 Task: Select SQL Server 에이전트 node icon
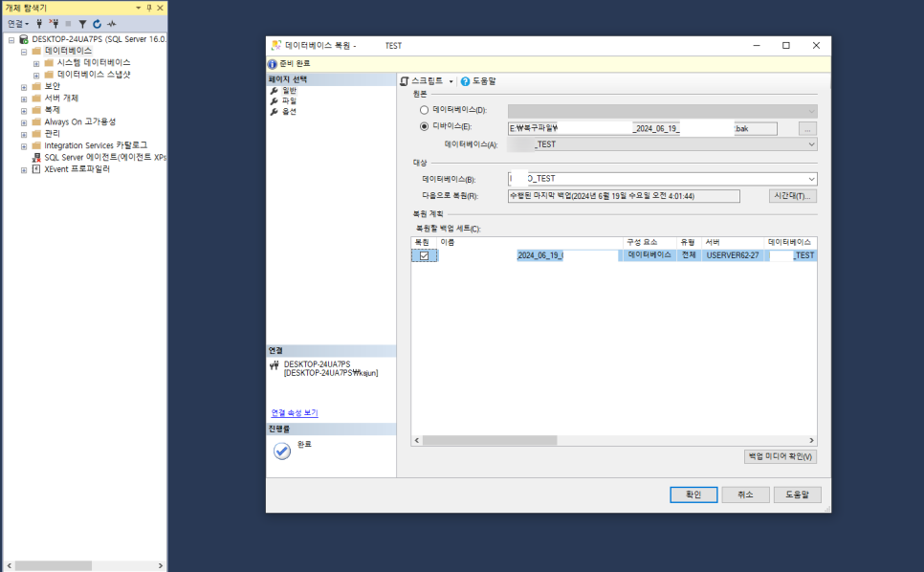[36, 157]
